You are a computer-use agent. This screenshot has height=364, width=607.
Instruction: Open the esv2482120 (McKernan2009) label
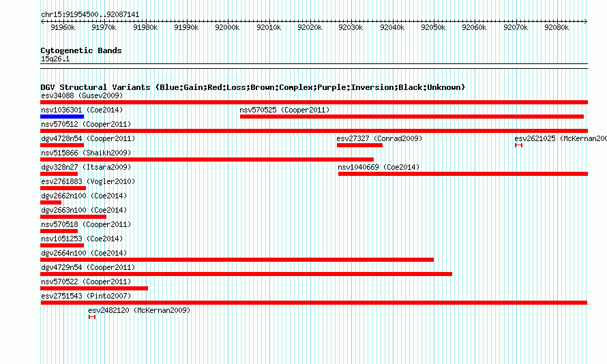point(139,310)
